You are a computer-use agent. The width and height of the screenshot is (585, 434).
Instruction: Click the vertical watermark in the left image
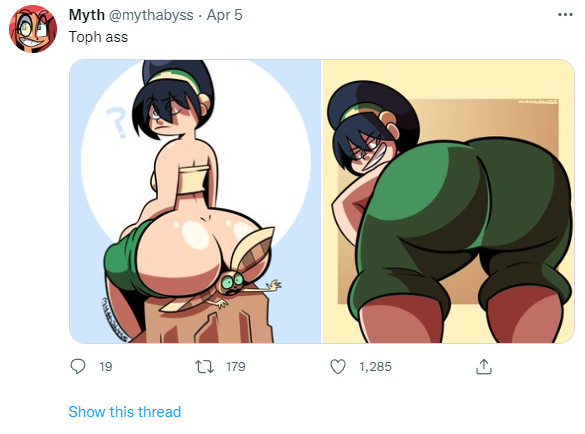[113, 319]
